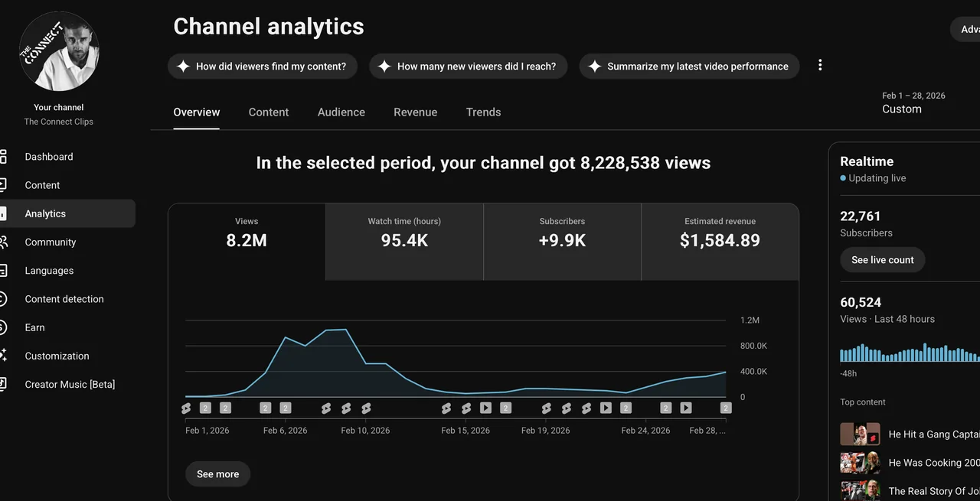Click the See more button
Viewport: 980px width, 501px height.
[x=217, y=474]
